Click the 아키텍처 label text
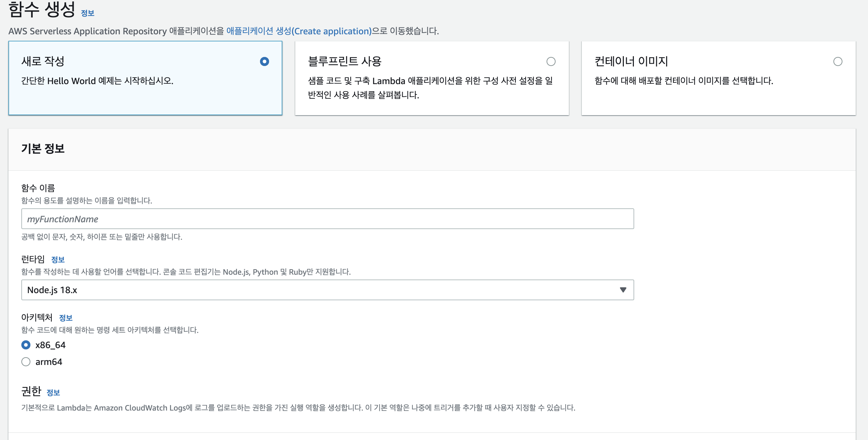This screenshot has width=868, height=440. click(37, 318)
